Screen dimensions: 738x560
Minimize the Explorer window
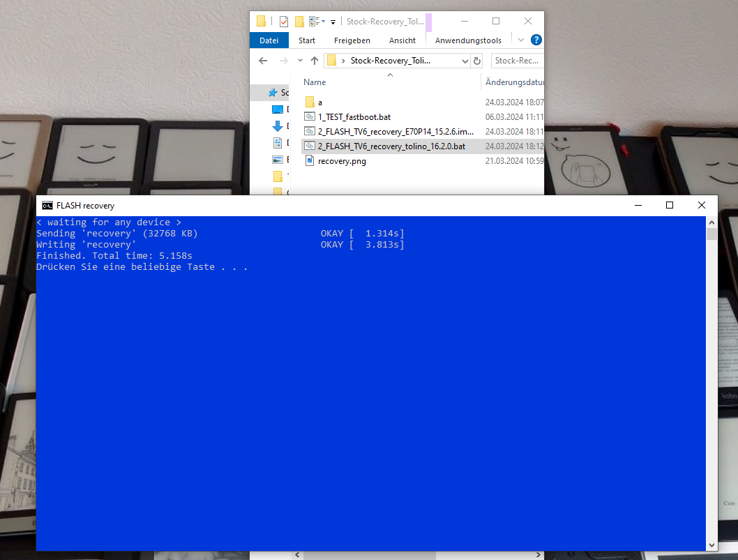coord(465,21)
